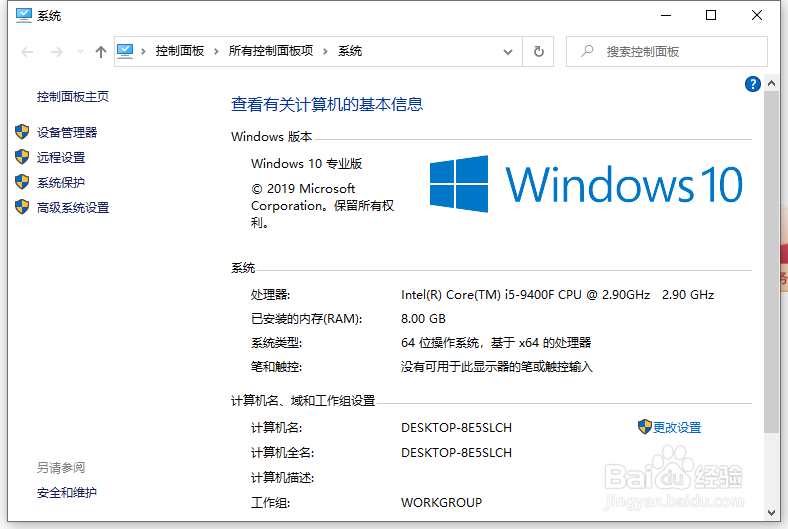Click the search magnifier icon

(x=587, y=51)
